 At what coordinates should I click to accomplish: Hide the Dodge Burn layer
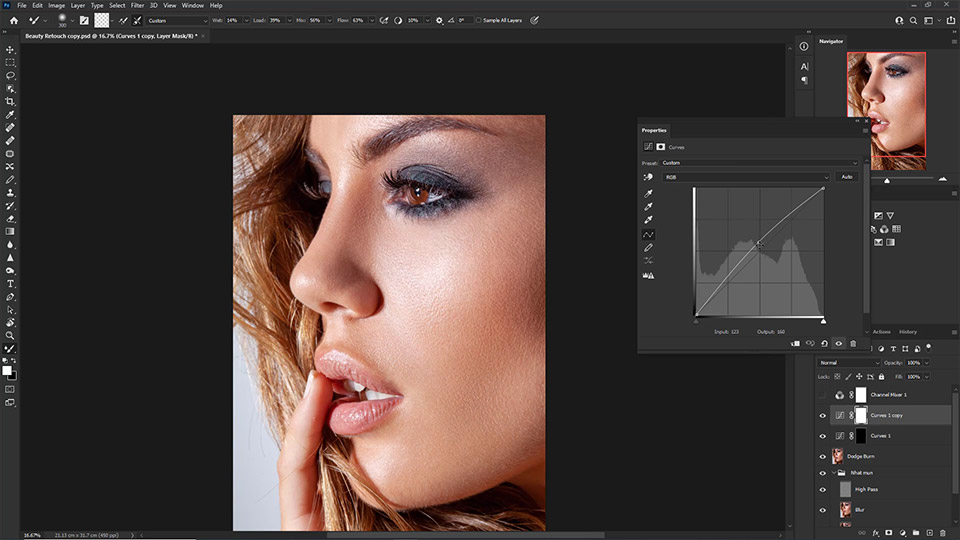click(x=823, y=456)
